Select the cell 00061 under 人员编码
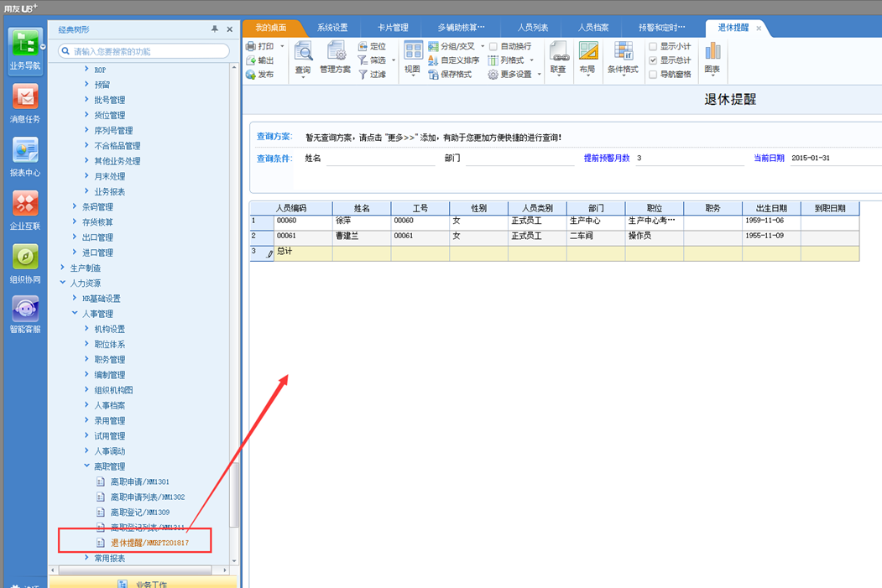 coord(303,236)
